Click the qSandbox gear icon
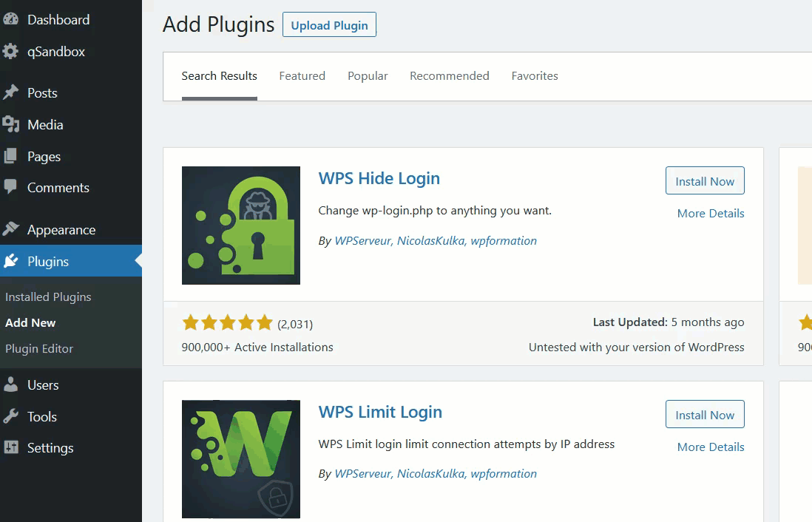The height and width of the screenshot is (522, 812). 10,52
